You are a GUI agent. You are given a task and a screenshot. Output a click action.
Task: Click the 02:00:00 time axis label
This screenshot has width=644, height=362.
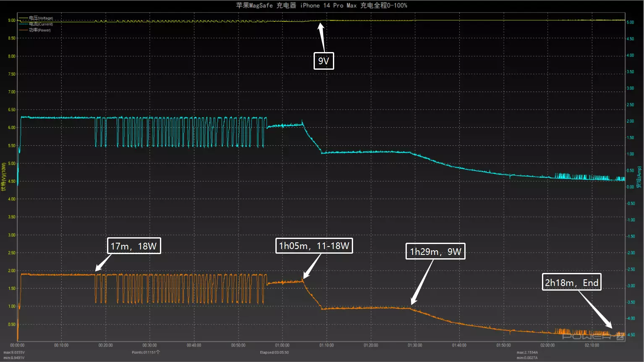click(547, 345)
